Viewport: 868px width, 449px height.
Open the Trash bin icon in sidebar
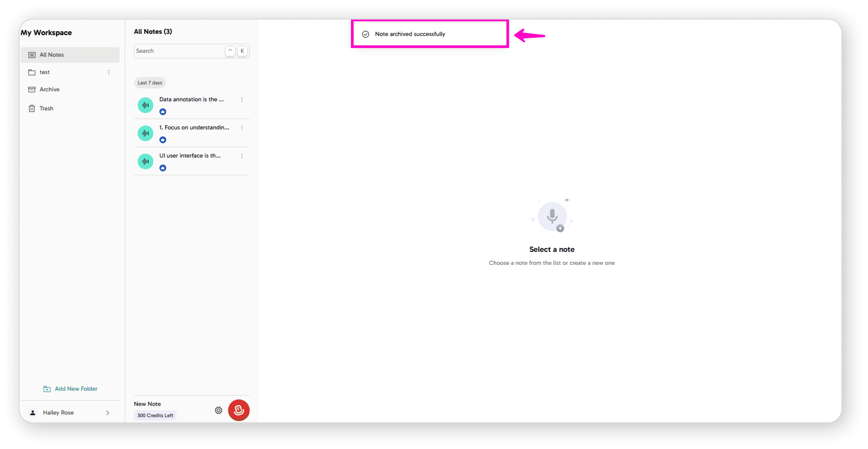click(x=32, y=108)
